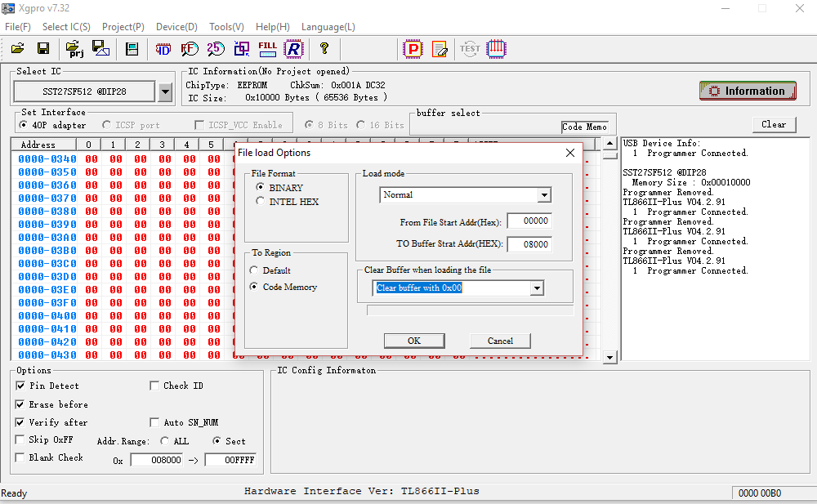Open the 'Clear buffer with 0x00' dropdown
Image resolution: width=817 pixels, height=504 pixels.
click(x=537, y=288)
